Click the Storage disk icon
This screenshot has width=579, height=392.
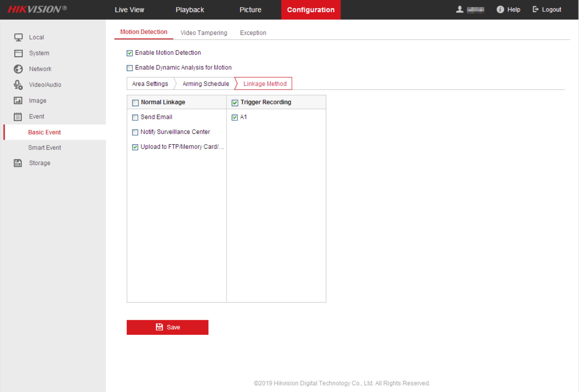coord(18,163)
